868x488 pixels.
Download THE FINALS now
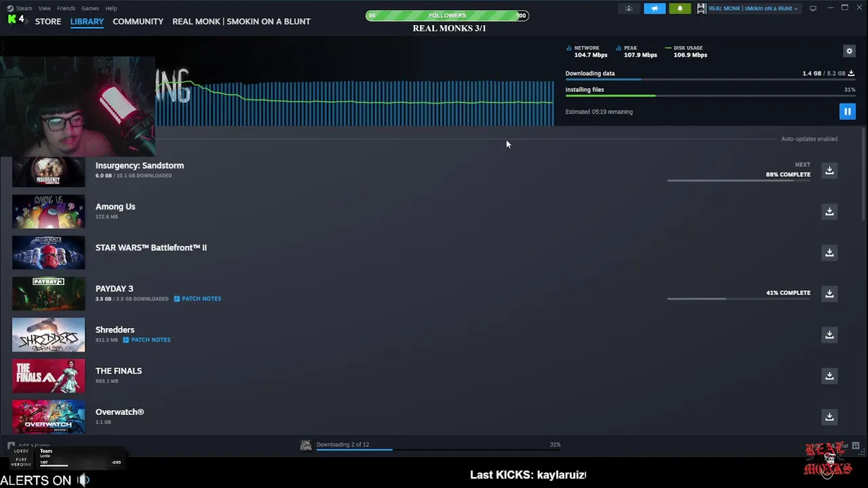[x=829, y=375]
